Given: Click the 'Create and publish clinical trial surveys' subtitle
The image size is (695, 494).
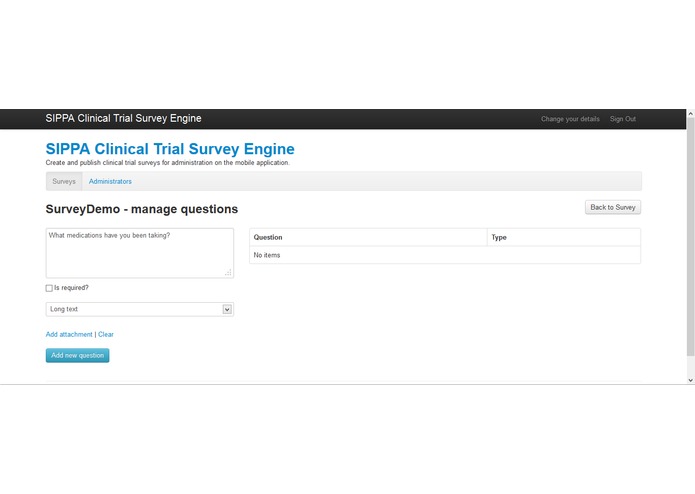Looking at the screenshot, I should click(x=168, y=163).
